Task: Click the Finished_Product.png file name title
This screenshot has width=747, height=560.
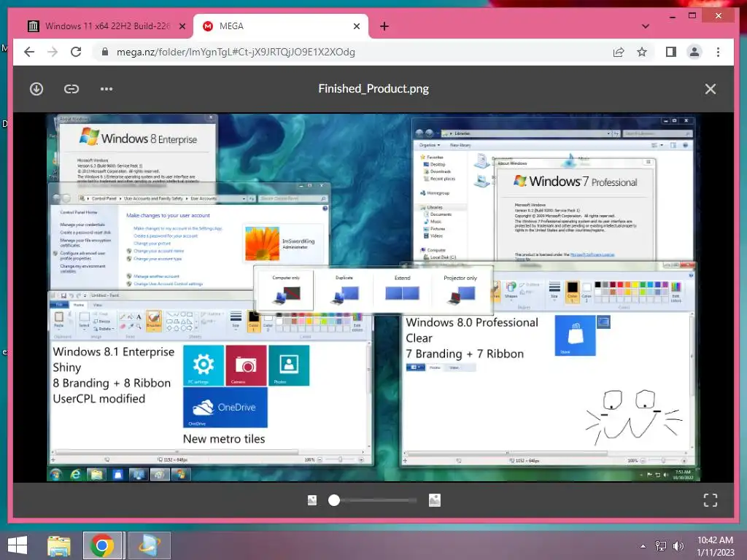Action: click(373, 88)
